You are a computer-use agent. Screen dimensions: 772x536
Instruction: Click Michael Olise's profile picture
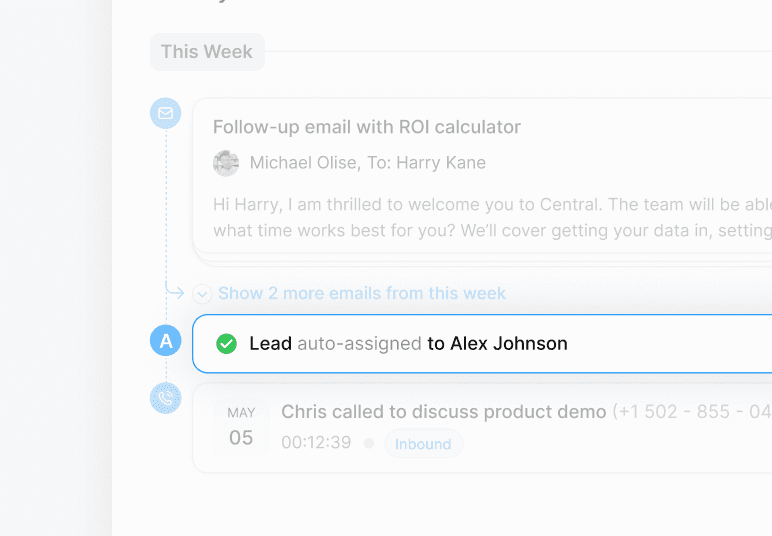(226, 163)
